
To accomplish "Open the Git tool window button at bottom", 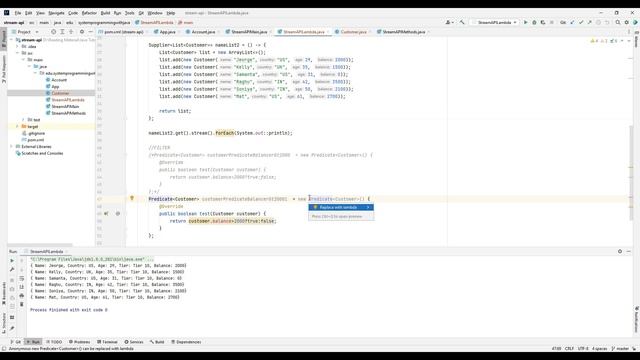I will (16, 342).
